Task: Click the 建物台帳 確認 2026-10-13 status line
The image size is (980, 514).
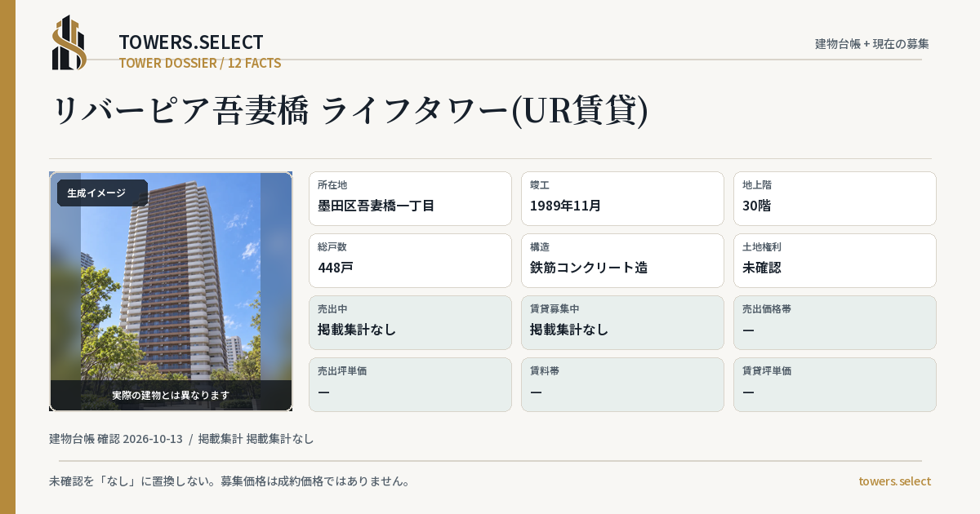Action: [181, 439]
